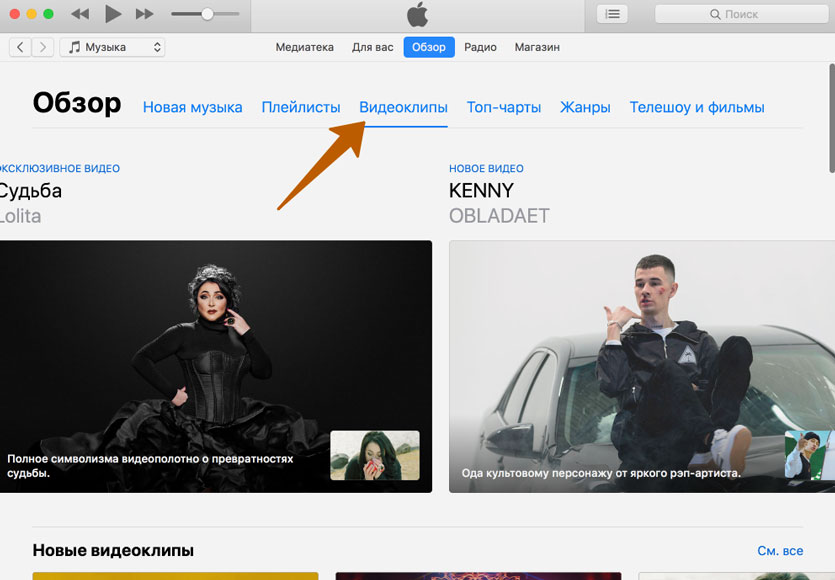
Task: Click the KENNY video title
Action: [481, 190]
